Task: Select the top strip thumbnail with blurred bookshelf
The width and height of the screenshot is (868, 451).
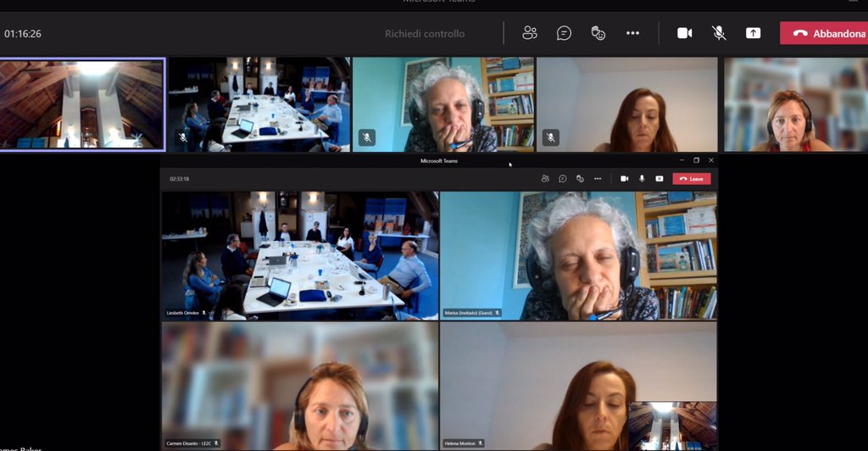Action: pyautogui.click(x=796, y=104)
